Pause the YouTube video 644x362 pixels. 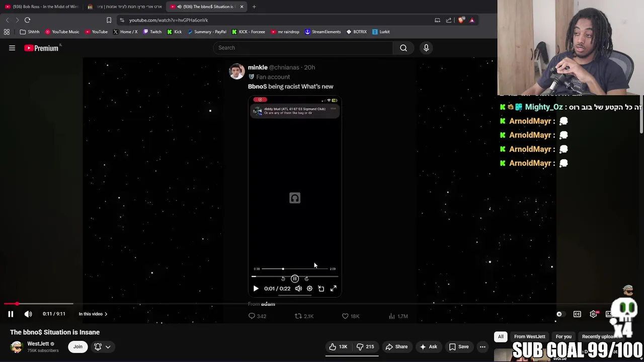click(11, 314)
